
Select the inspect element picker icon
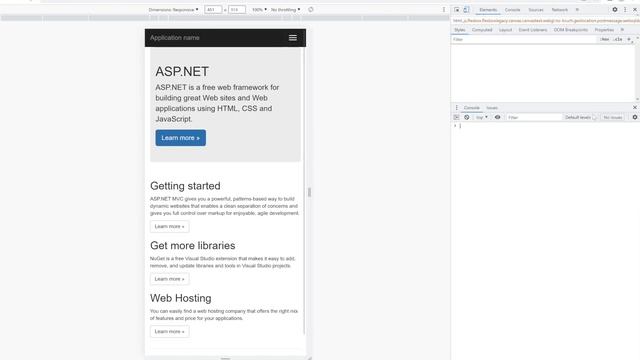pos(457,10)
